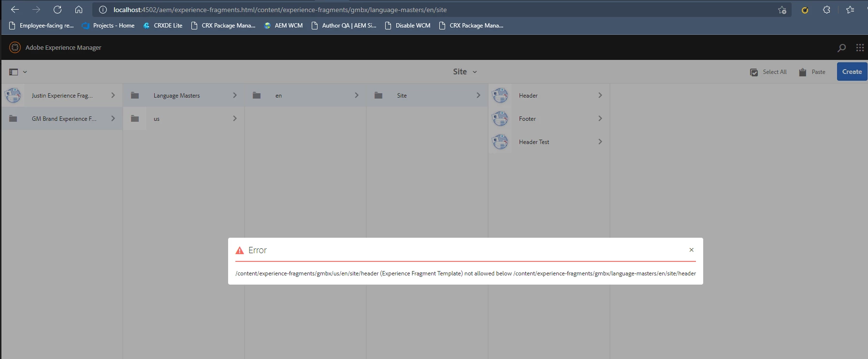Click the GM Brand Experience folder icon
Image resolution: width=868 pixels, height=359 pixels.
[x=13, y=118]
